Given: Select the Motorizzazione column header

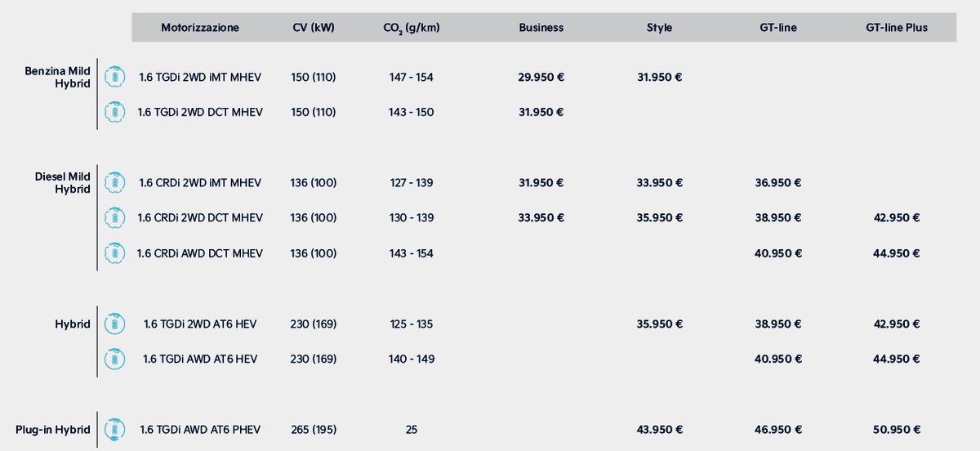Looking at the screenshot, I should (x=200, y=27).
